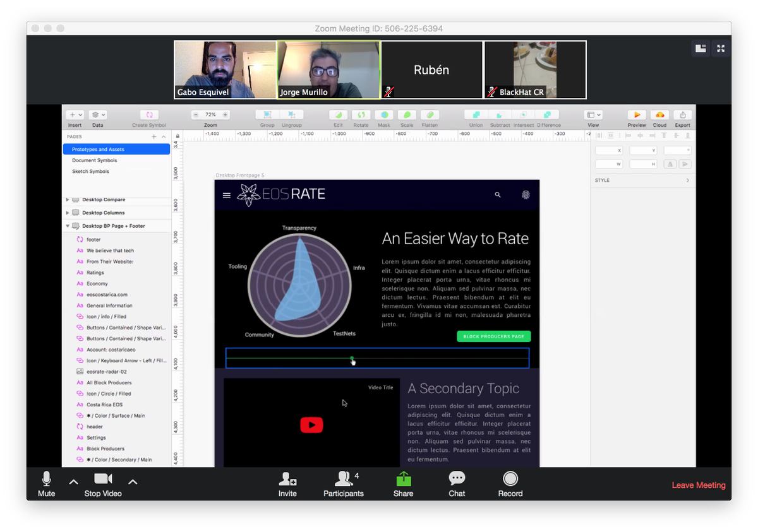The width and height of the screenshot is (758, 532).
Task: Click the Export icon
Action: [683, 115]
